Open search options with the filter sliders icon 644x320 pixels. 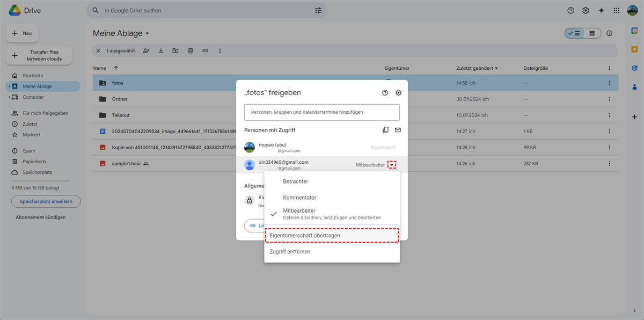pos(318,10)
